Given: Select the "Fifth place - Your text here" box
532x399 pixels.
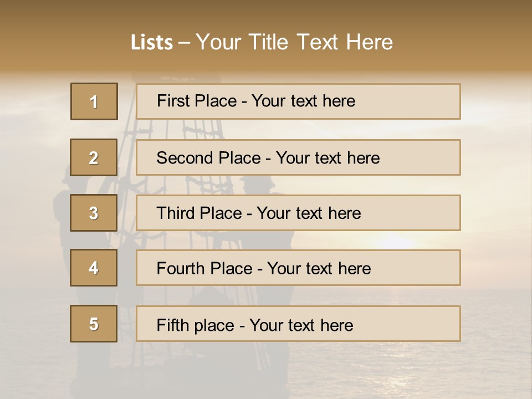Looking at the screenshot, I should pos(298,324).
